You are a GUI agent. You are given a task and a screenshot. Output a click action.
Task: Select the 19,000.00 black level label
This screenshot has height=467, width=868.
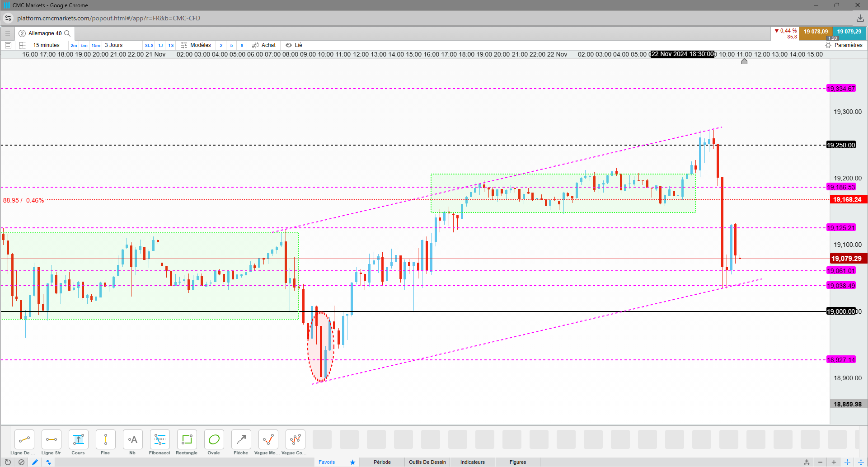(x=841, y=311)
